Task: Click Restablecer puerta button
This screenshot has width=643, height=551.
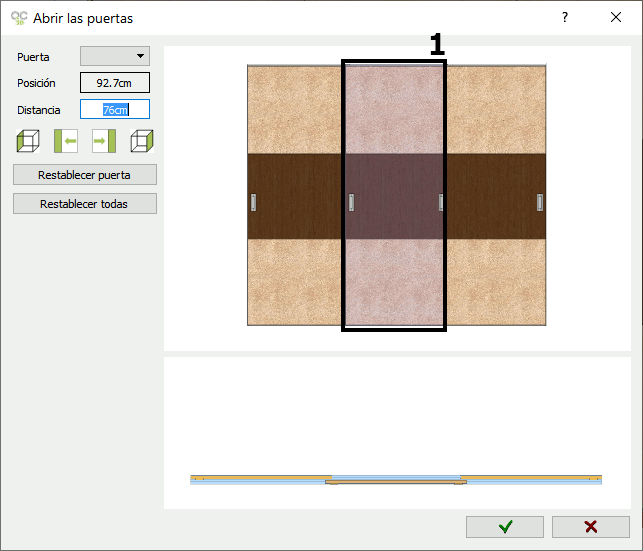Action: [85, 175]
